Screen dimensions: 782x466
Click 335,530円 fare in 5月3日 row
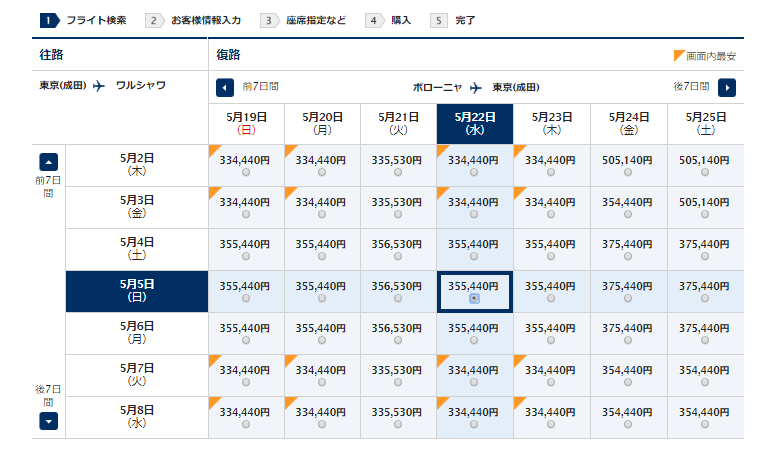click(396, 202)
